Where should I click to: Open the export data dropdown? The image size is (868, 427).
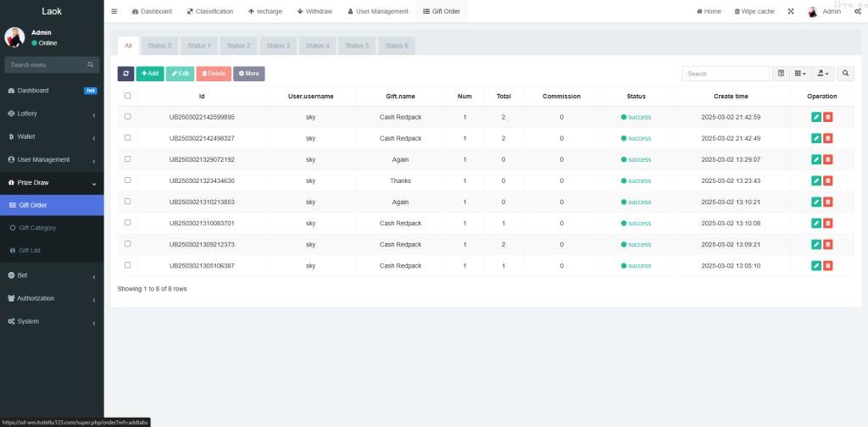coord(822,74)
